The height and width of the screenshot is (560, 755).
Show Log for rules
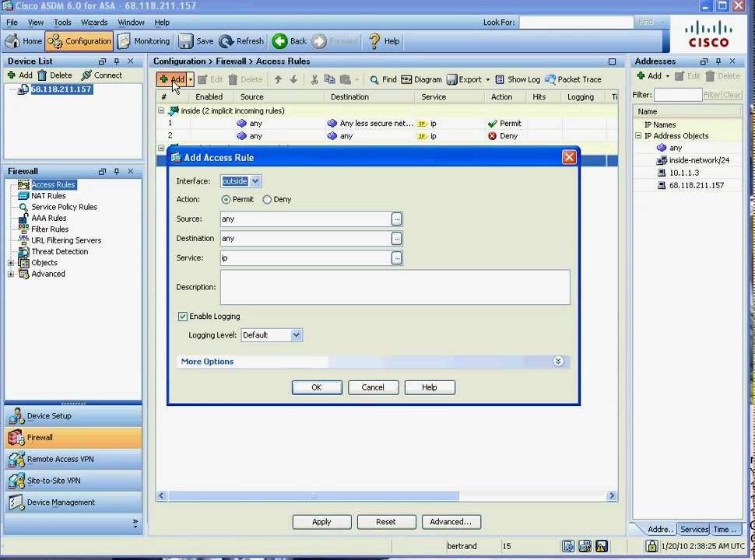[x=518, y=79]
